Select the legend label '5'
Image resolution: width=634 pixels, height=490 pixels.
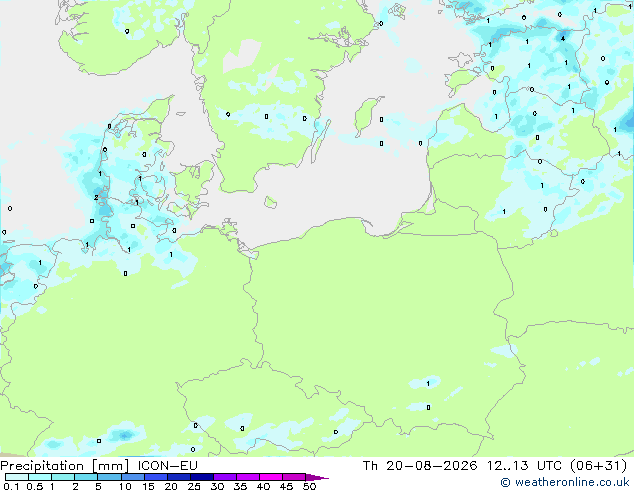(x=98, y=486)
